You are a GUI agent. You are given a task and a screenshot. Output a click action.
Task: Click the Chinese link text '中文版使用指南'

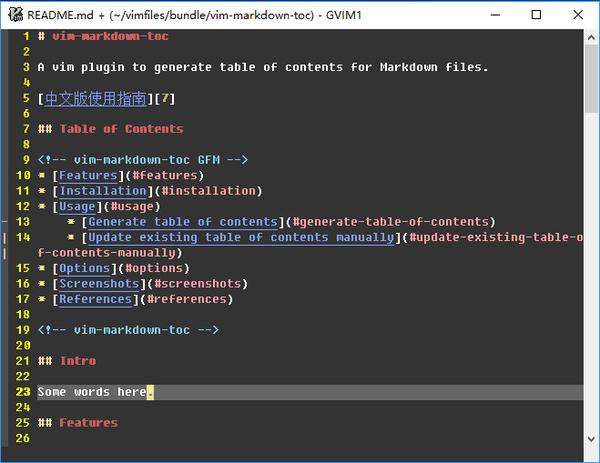tap(95, 99)
